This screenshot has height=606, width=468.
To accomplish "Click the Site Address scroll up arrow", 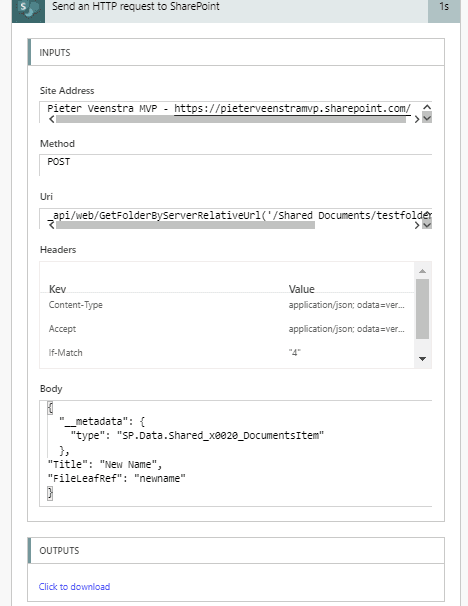I will pyautogui.click(x=427, y=107).
